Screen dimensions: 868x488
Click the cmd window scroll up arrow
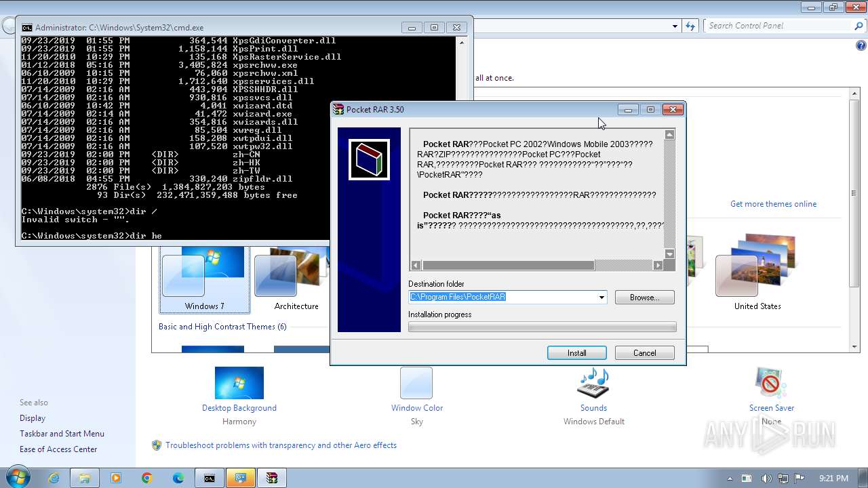click(x=462, y=41)
